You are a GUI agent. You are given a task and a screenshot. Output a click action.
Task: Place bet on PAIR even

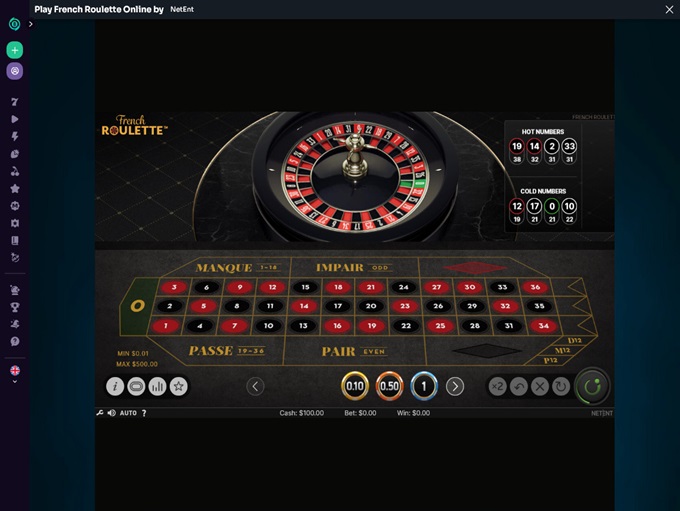[354, 351]
